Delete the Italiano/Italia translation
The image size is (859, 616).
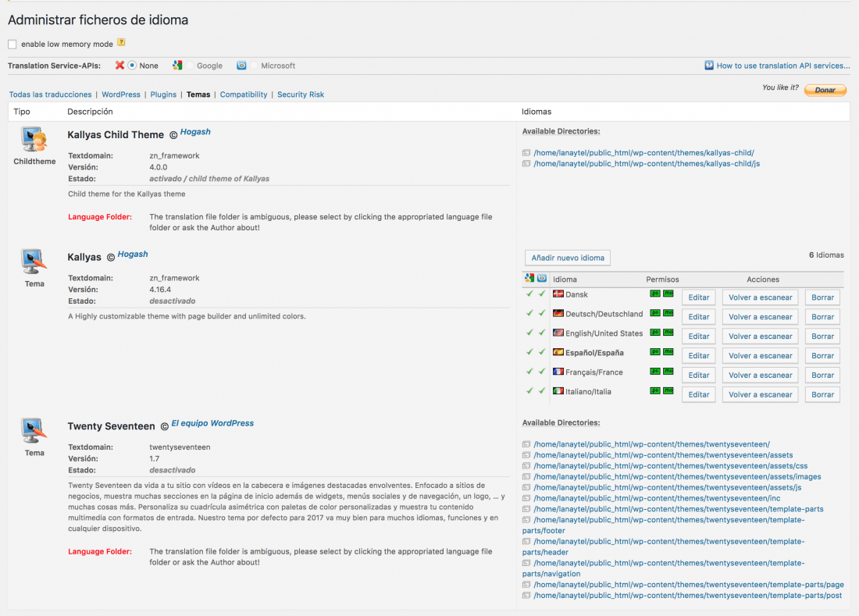(x=822, y=394)
